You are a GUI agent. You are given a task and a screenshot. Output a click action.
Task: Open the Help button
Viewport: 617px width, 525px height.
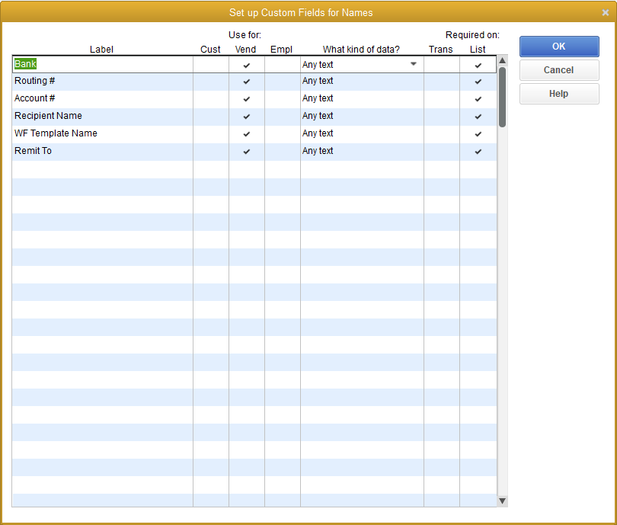coord(559,94)
